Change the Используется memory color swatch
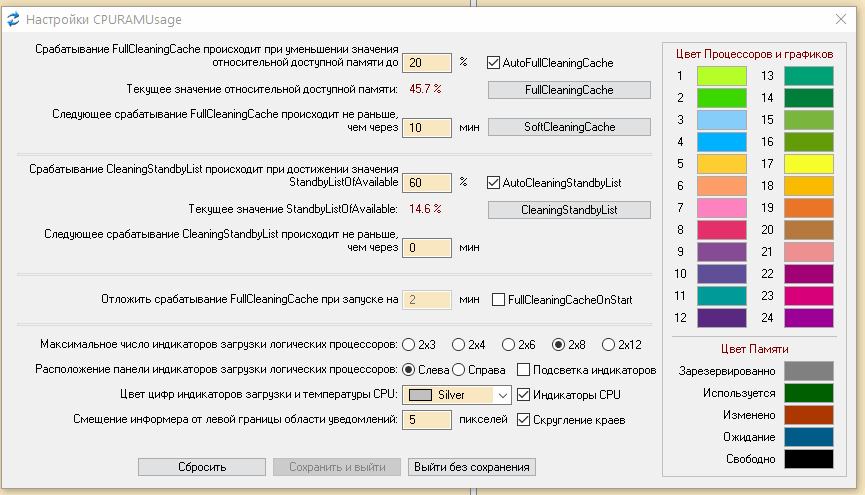 (809, 392)
